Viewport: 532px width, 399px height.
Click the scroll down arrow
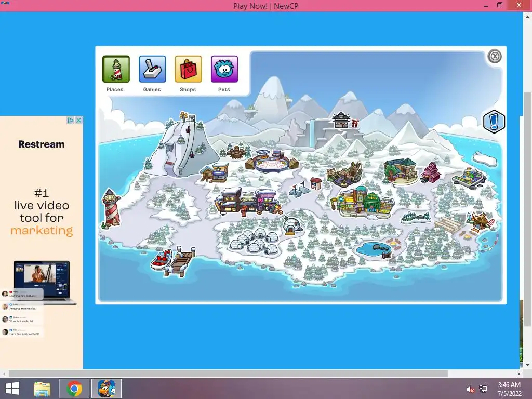[x=528, y=365]
